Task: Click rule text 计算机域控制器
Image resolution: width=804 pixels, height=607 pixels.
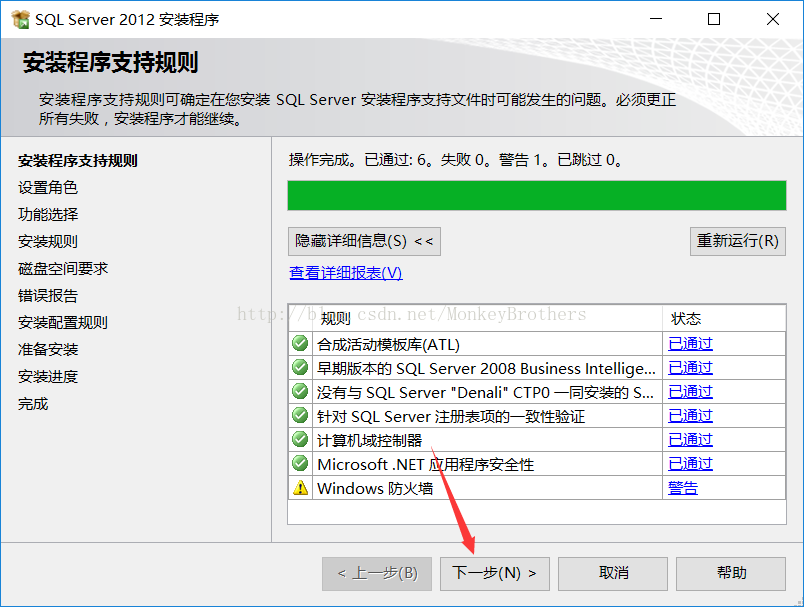Action: coord(369,441)
